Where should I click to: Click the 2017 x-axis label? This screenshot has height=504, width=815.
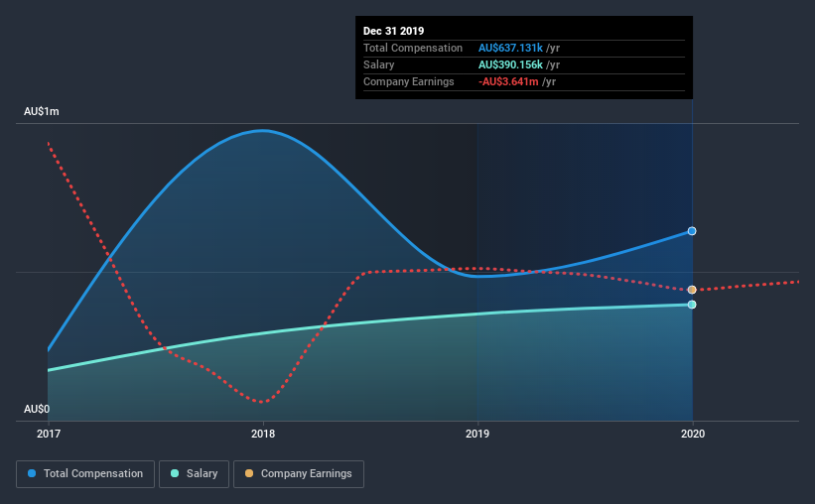pos(49,434)
